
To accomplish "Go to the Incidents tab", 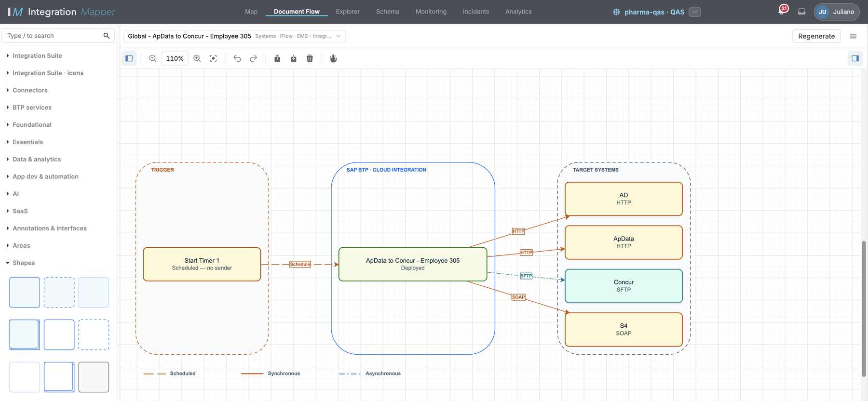I will pyautogui.click(x=476, y=12).
